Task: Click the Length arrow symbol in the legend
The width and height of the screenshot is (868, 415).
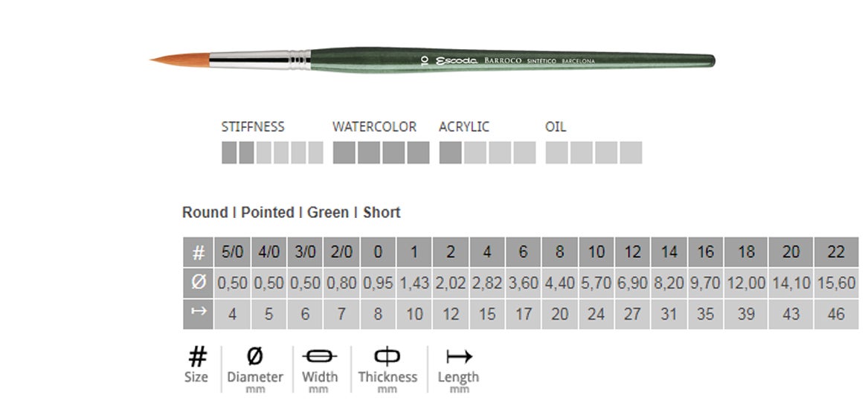Action: (x=458, y=357)
